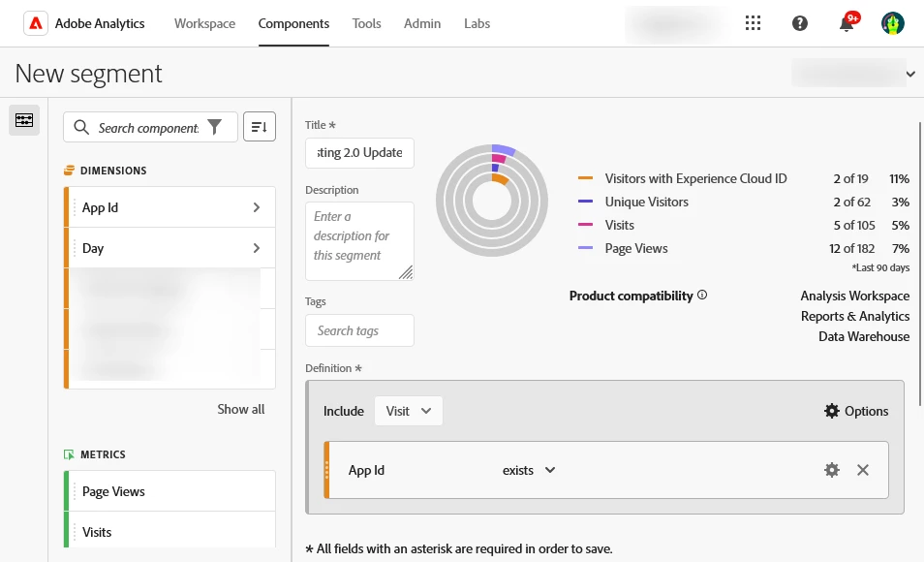Click the search magnifier icon
The height and width of the screenshot is (562, 924).
coord(81,127)
